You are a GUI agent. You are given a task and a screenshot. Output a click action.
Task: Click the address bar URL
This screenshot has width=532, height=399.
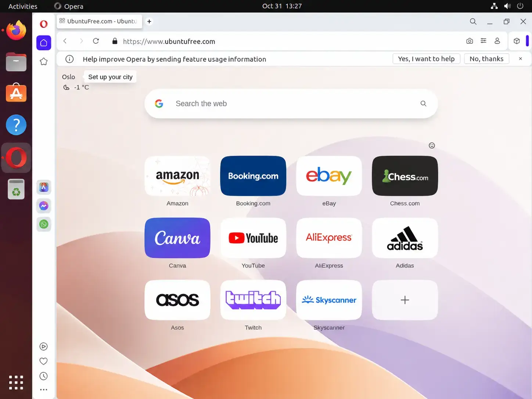click(169, 42)
